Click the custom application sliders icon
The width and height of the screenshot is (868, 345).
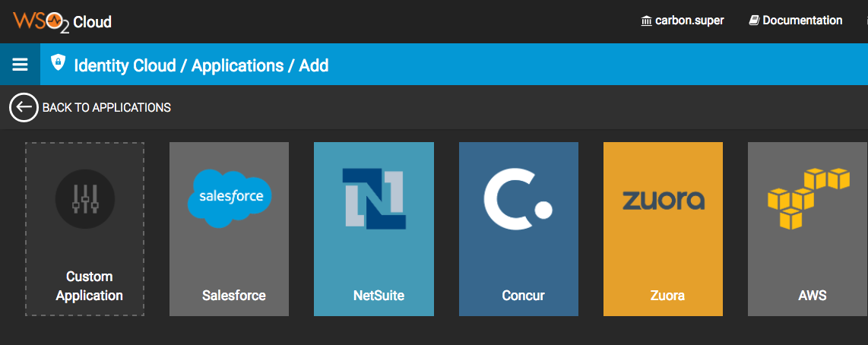pyautogui.click(x=85, y=199)
